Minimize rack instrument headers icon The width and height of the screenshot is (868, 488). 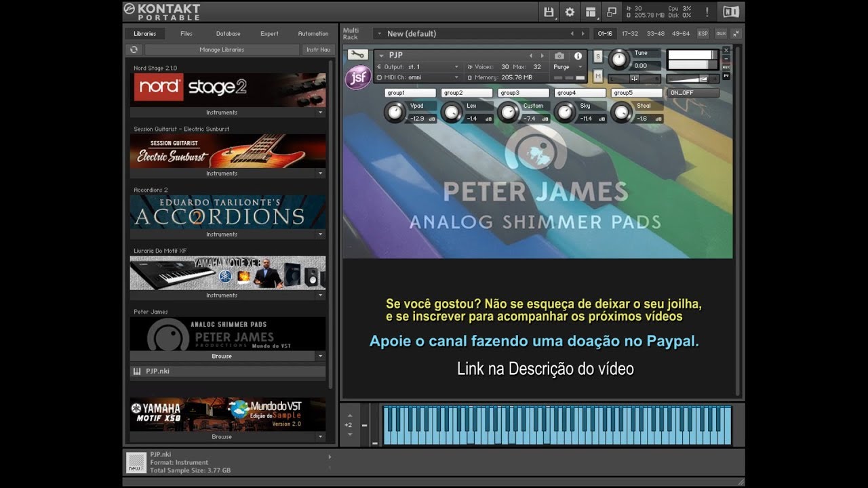coord(736,33)
